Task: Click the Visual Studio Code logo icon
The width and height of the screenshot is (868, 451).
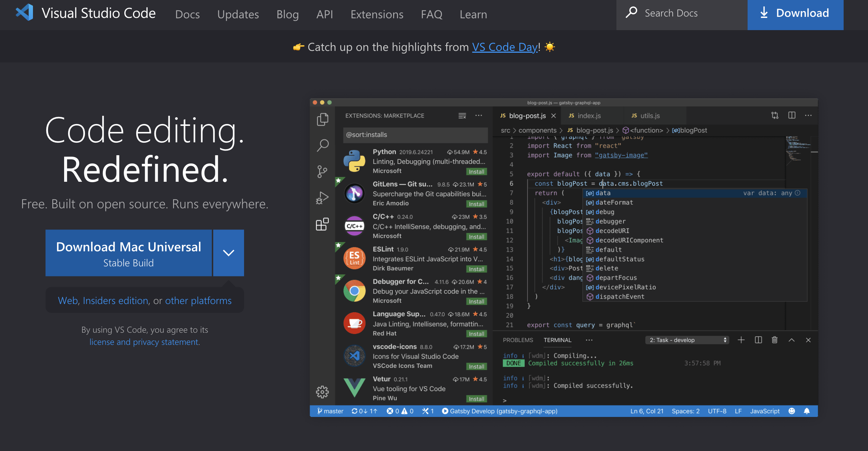Action: point(24,13)
